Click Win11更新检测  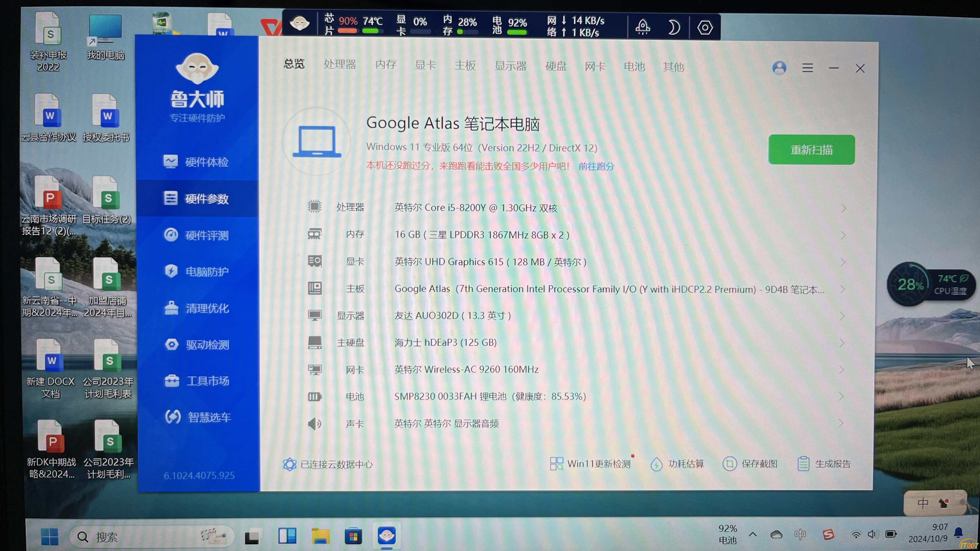tap(590, 464)
